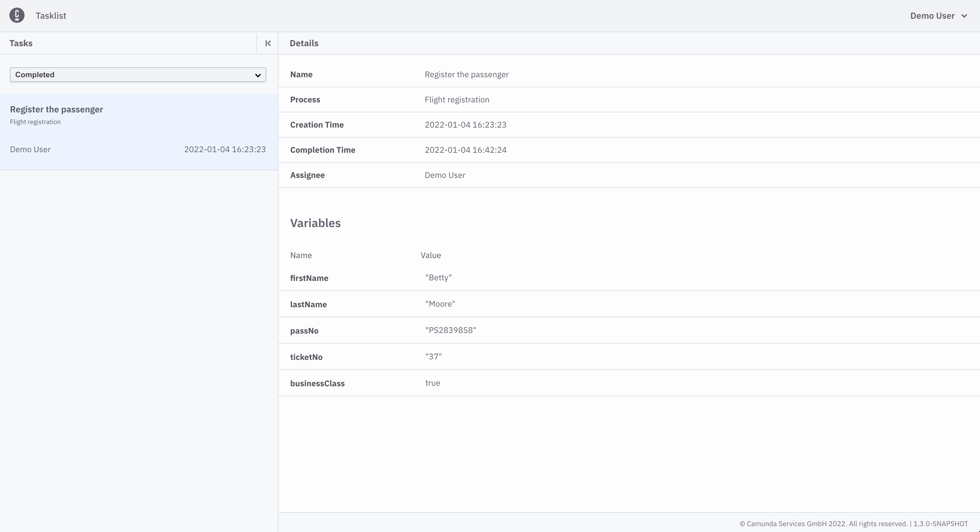This screenshot has width=980, height=532.
Task: Select the Register the passenger task
Action: (56, 110)
